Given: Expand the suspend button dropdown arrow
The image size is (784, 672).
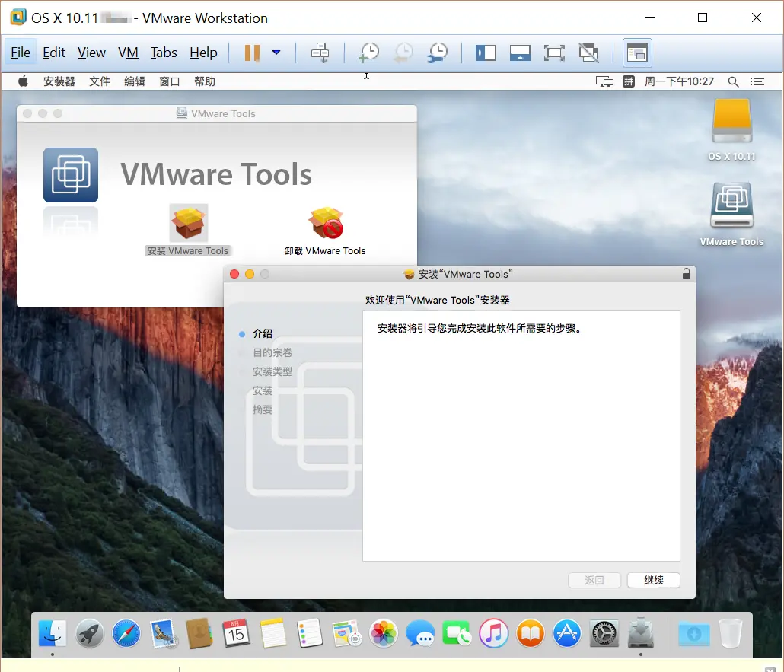Looking at the screenshot, I should pos(276,53).
